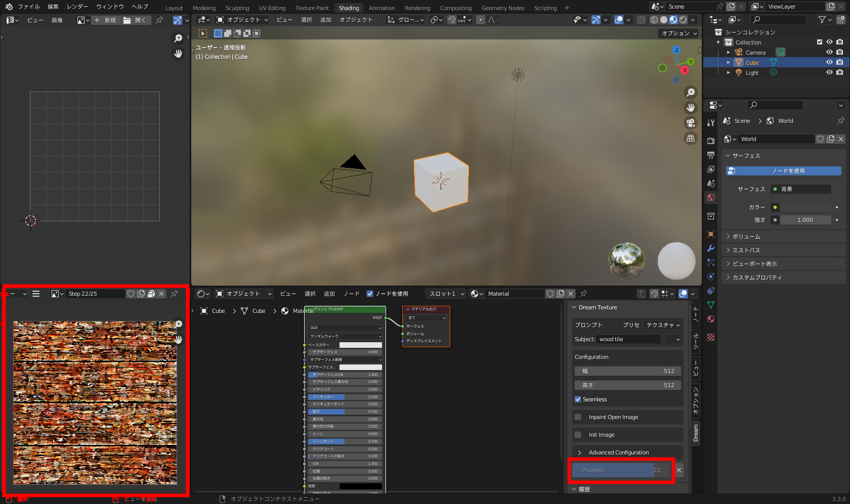This screenshot has width=850, height=504.
Task: Open the ファイル menu
Action: pyautogui.click(x=29, y=7)
